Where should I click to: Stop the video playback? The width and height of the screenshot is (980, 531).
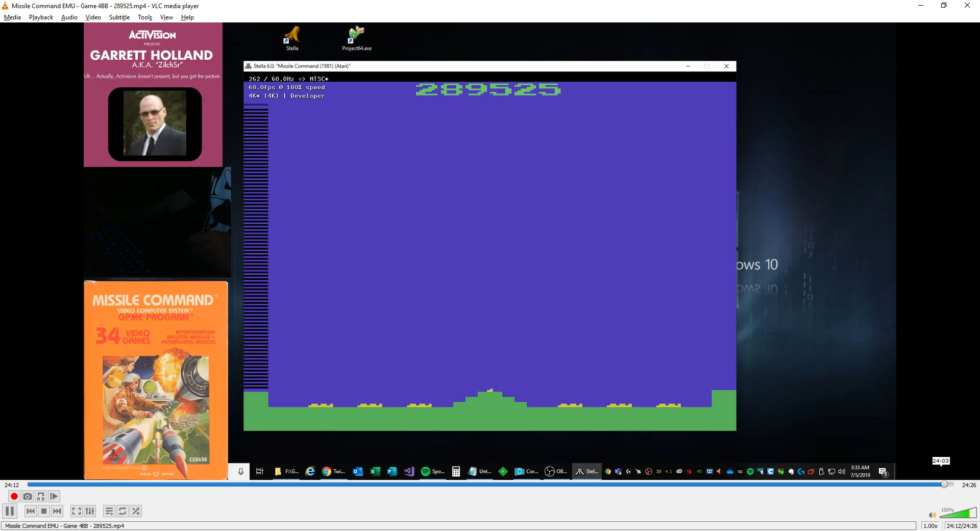tap(44, 511)
